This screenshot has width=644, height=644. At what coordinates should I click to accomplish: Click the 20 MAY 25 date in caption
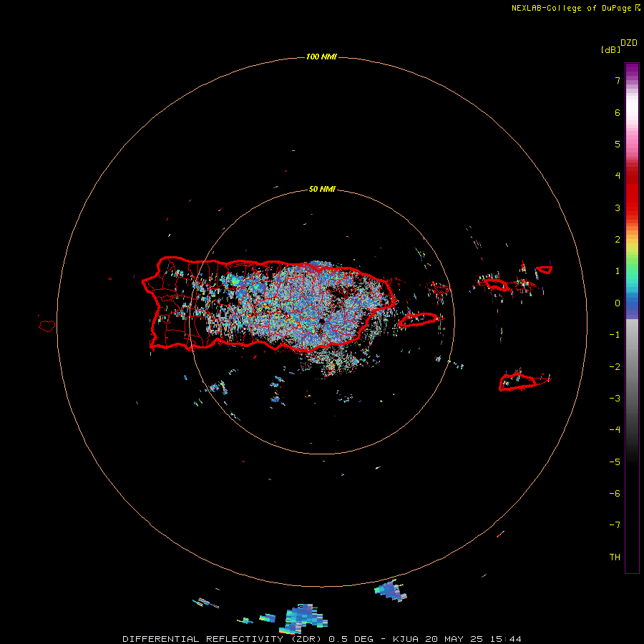454,639
